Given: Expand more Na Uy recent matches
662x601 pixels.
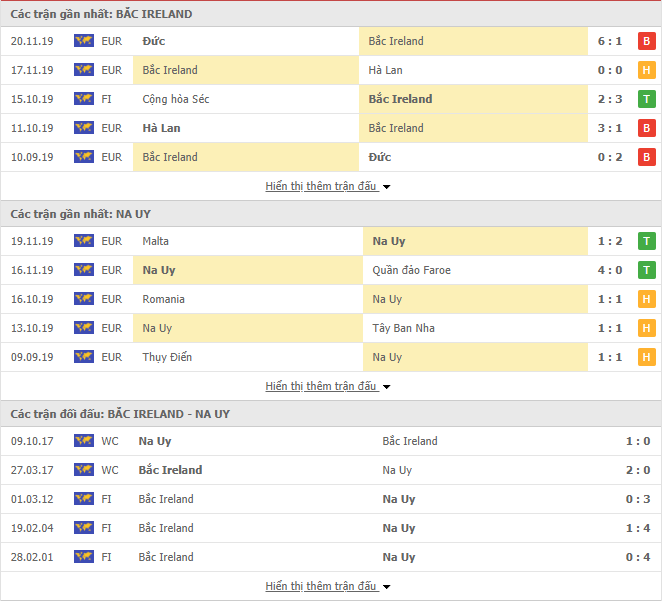Looking at the screenshot, I should click(x=328, y=386).
